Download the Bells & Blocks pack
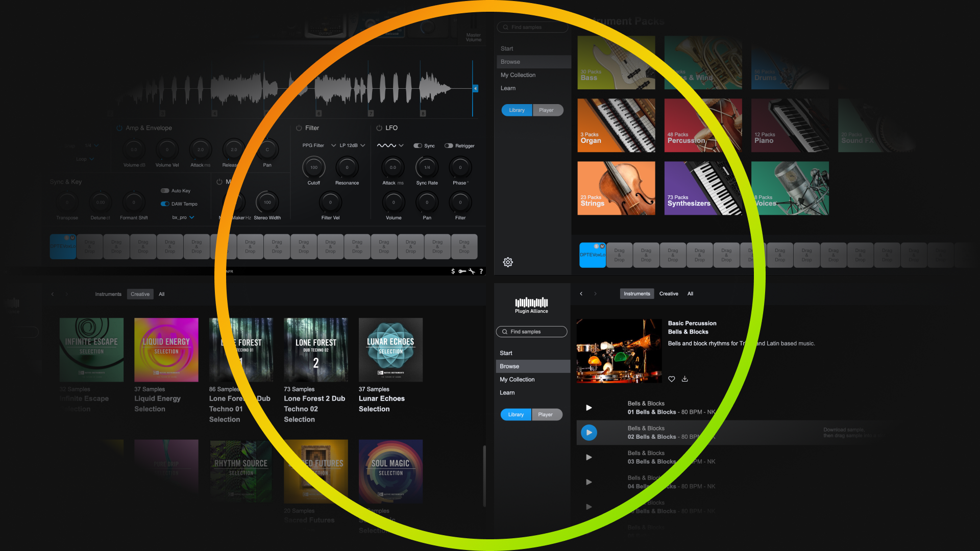Screen dimensions: 980x551 coord(685,379)
